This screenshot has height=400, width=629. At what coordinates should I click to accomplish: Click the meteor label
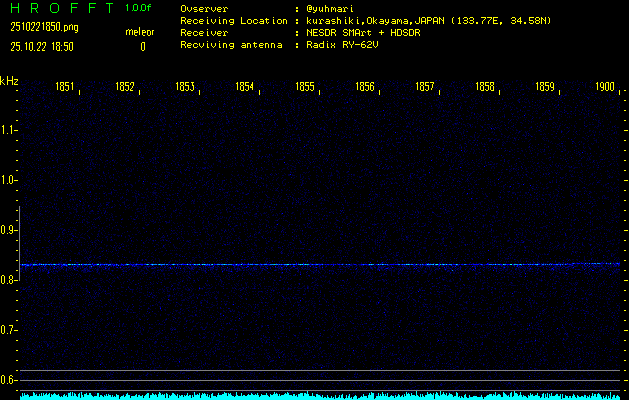pyautogui.click(x=139, y=32)
